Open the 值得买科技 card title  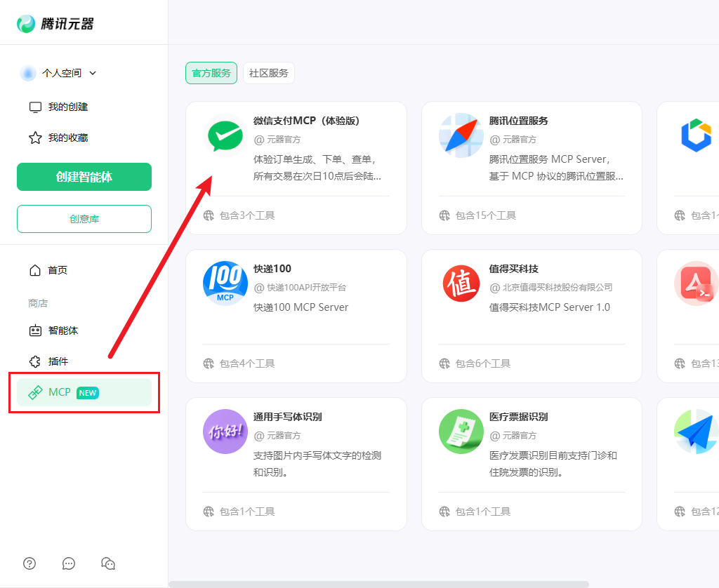513,269
